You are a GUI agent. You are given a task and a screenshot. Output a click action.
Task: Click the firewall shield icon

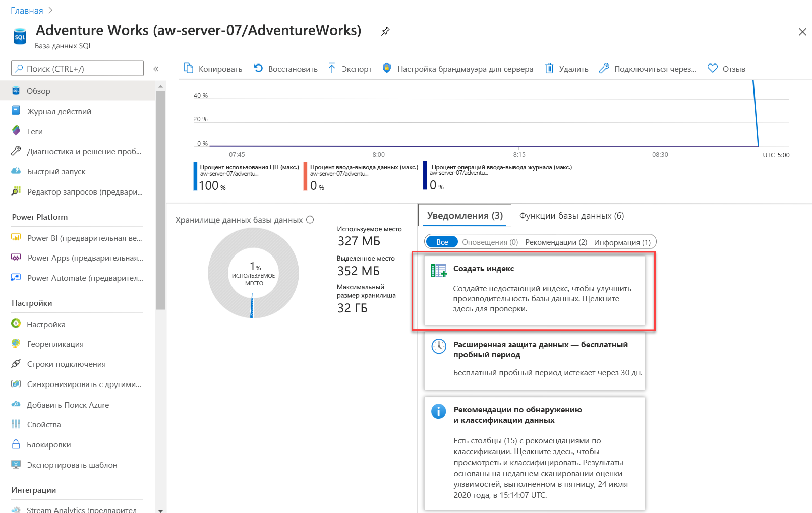coord(387,68)
